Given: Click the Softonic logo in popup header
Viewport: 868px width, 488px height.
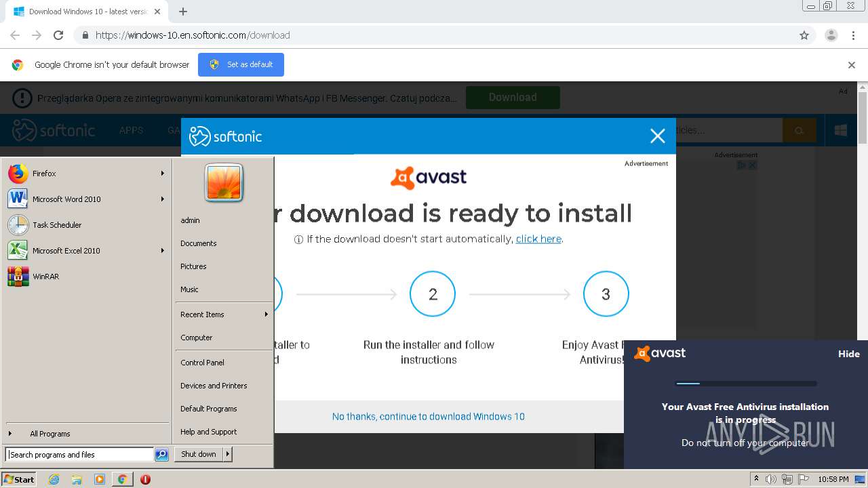Looking at the screenshot, I should [225, 136].
